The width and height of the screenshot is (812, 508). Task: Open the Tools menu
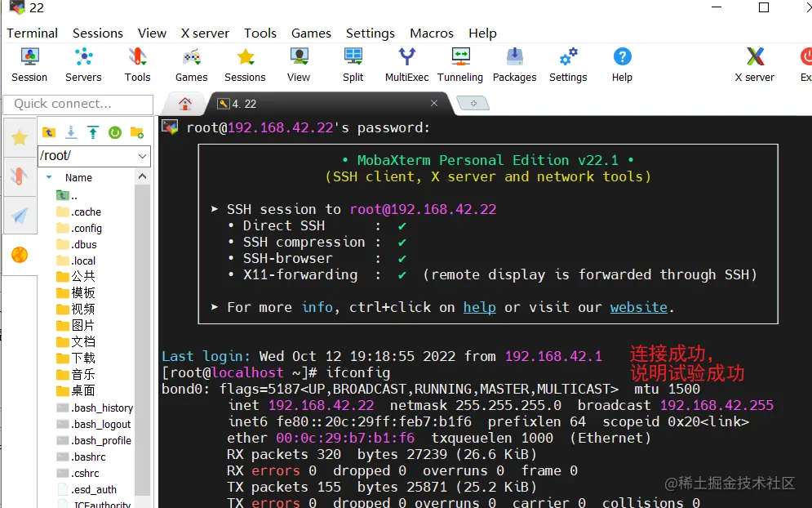tap(260, 33)
